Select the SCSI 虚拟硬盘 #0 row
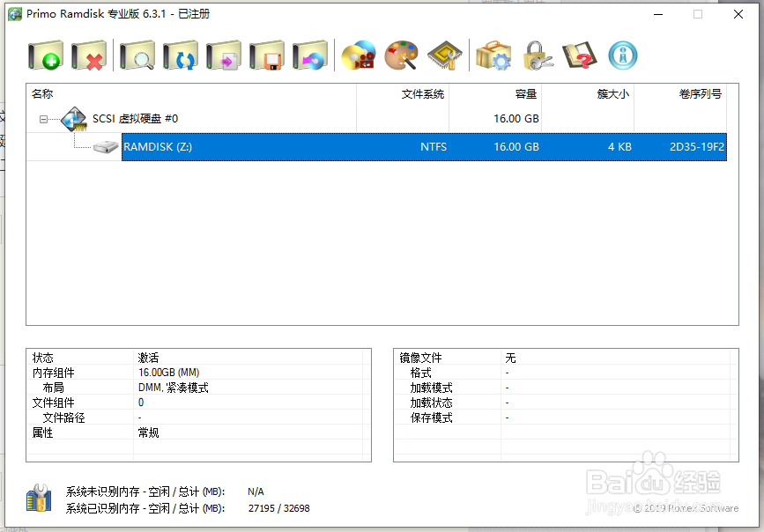The width and height of the screenshot is (764, 532). (376, 119)
